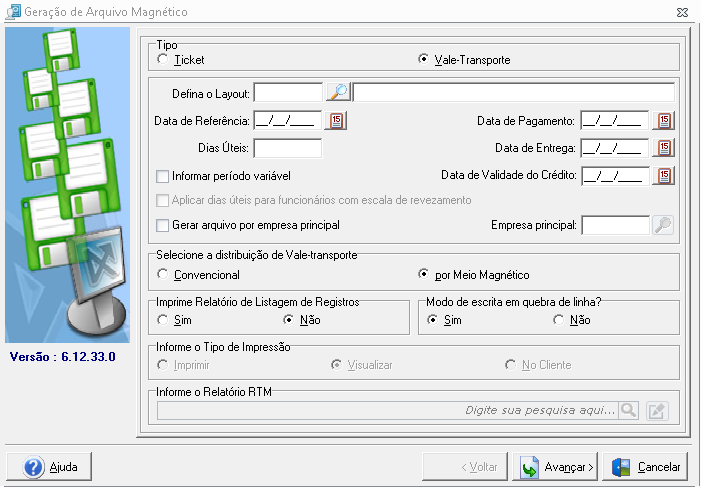Focus the Data de Entrega date field

pyautogui.click(x=615, y=148)
